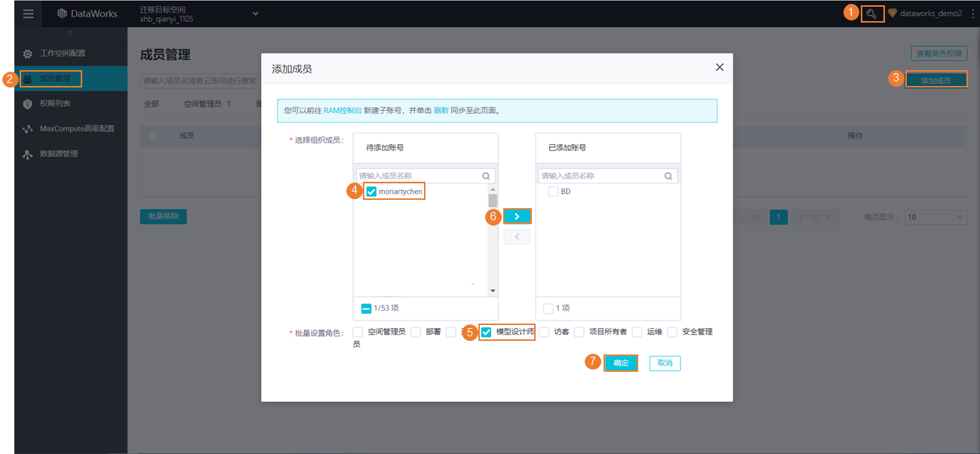
Task: Toggle the member table header checkbox
Action: [154, 136]
